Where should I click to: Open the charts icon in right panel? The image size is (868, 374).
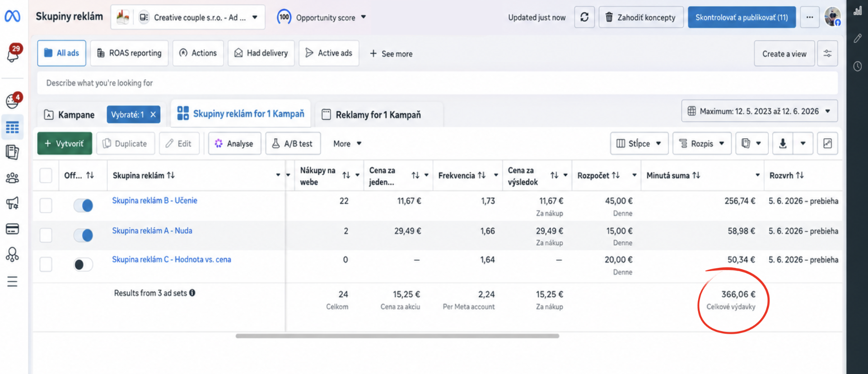click(857, 12)
